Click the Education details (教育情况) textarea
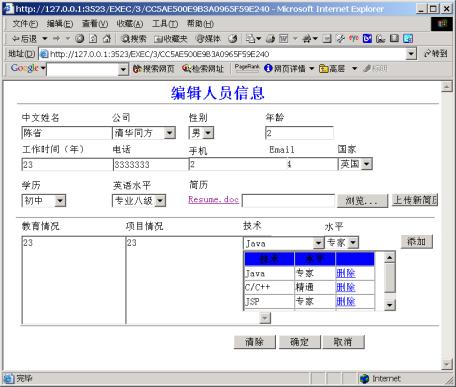The width and height of the screenshot is (456, 387). pos(73,280)
